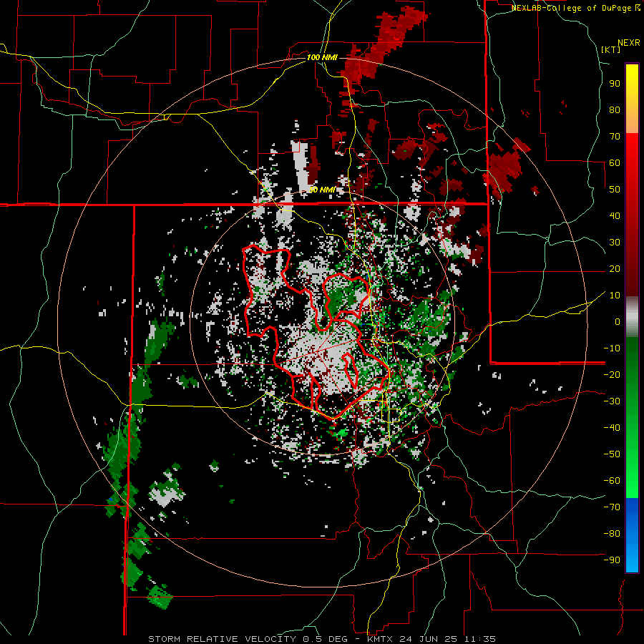Click the positive 80 tick label on the scale
Viewport: 644px width, 644px height.
[x=615, y=110]
